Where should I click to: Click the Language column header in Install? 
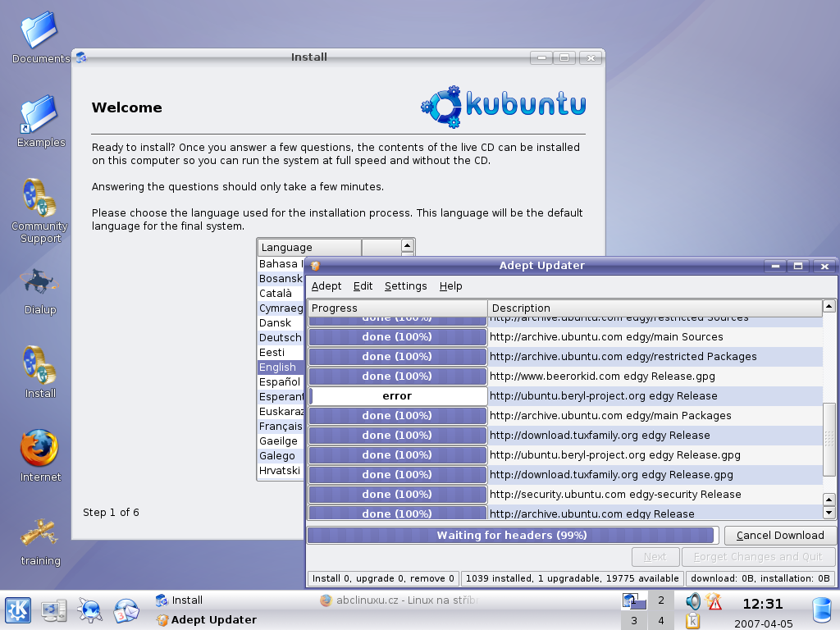tap(309, 248)
